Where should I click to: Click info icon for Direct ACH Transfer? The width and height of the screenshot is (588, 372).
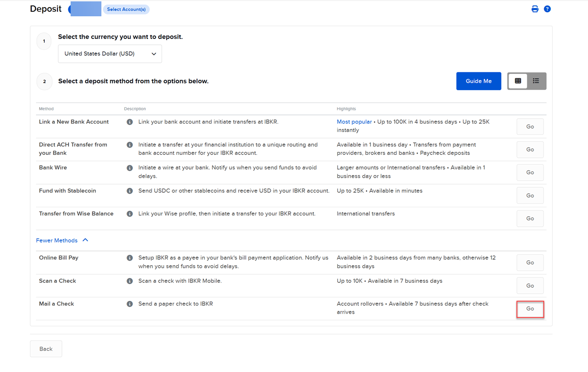(129, 145)
